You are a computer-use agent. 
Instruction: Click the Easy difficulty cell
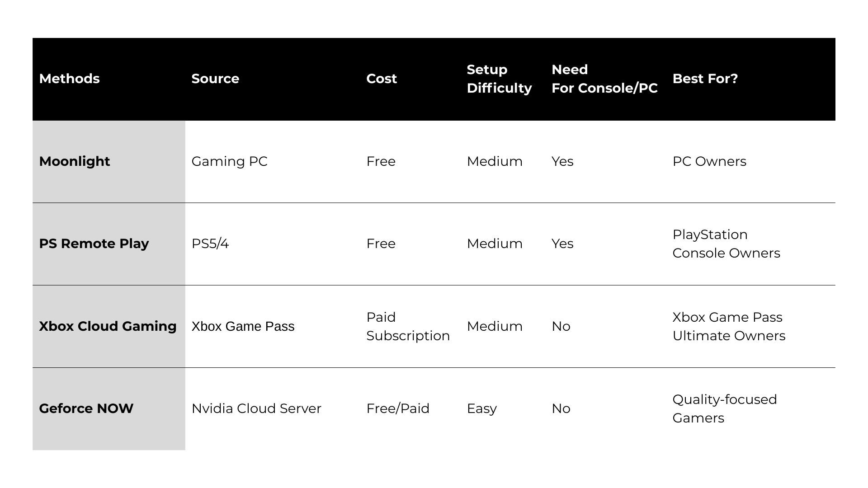[481, 408]
